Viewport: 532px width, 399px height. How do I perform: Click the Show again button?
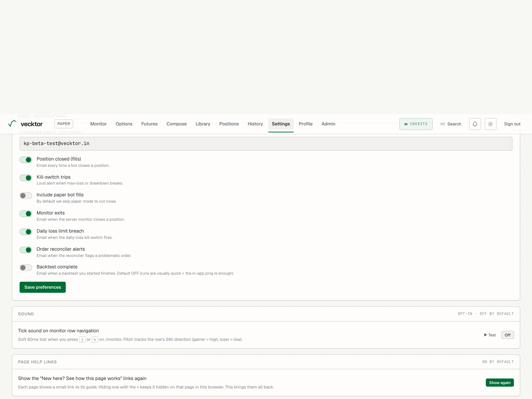pyautogui.click(x=500, y=383)
